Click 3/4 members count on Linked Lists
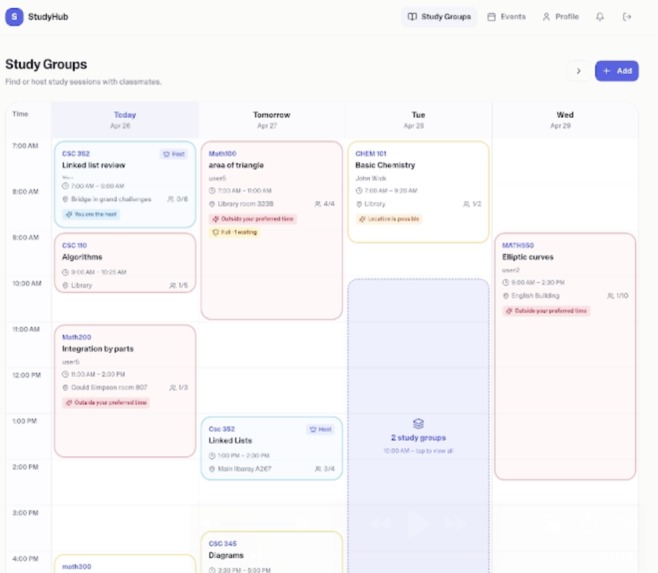The height and width of the screenshot is (573, 658). coord(325,469)
